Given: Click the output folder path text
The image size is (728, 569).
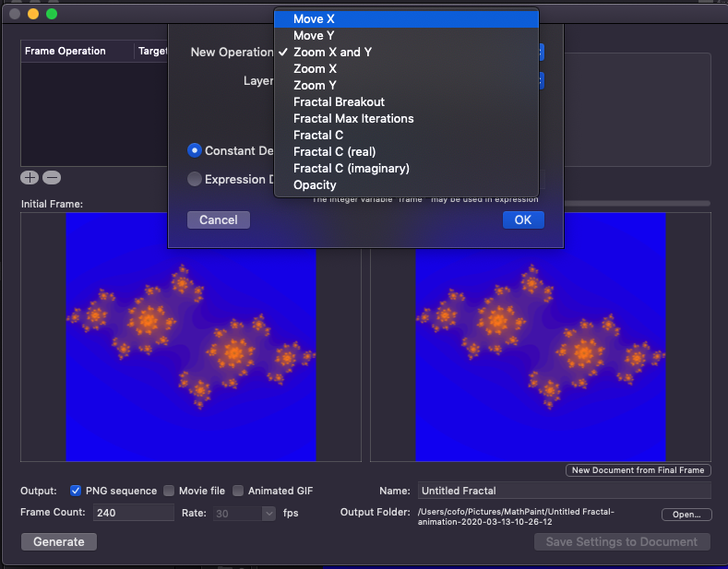Looking at the screenshot, I should [516, 516].
